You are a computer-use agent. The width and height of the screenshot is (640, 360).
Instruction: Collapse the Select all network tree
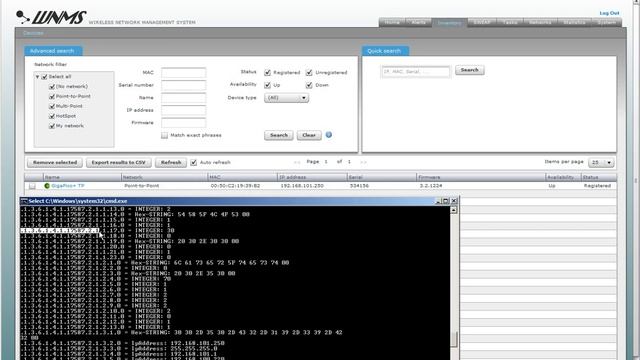click(37, 77)
